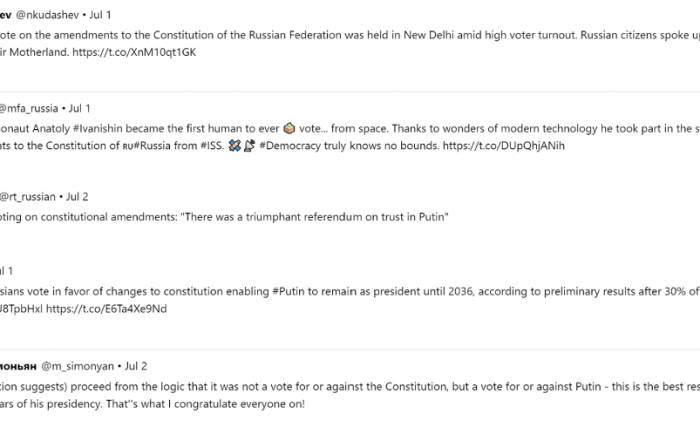This screenshot has height=441, width=700.
Task: Open the @m_simonyan profile handle
Action: [x=78, y=366]
